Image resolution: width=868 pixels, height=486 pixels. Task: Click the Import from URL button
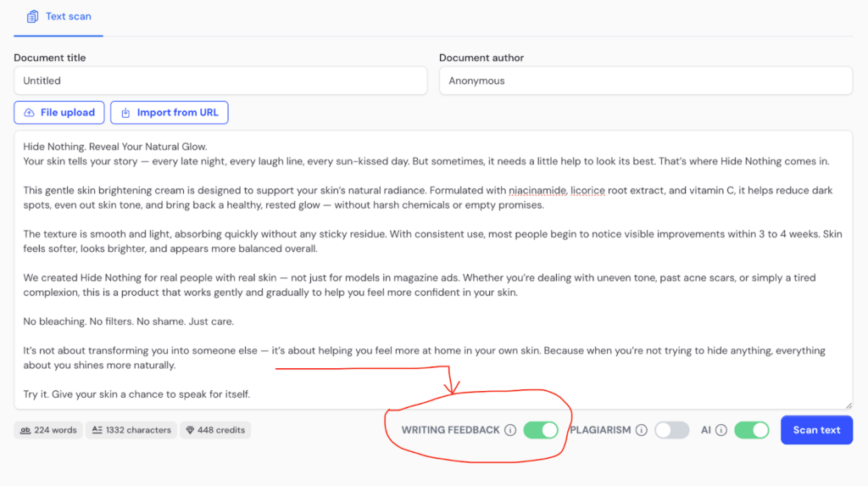click(169, 113)
